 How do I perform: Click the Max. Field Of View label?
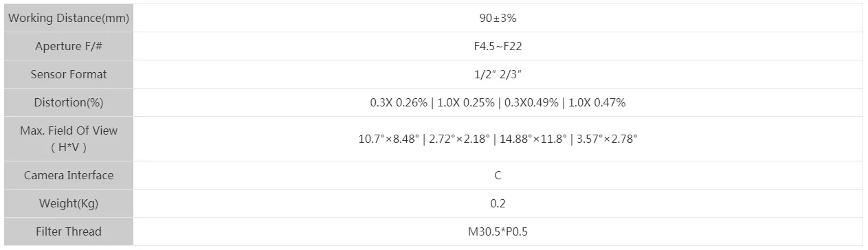[x=69, y=130]
